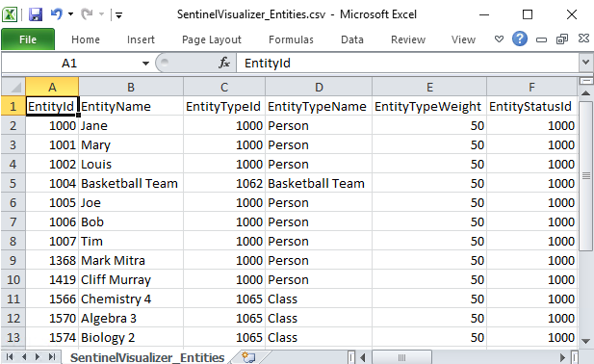This screenshot has width=594, height=364.
Task: Click the Select All corner triangle
Action: 13,87
